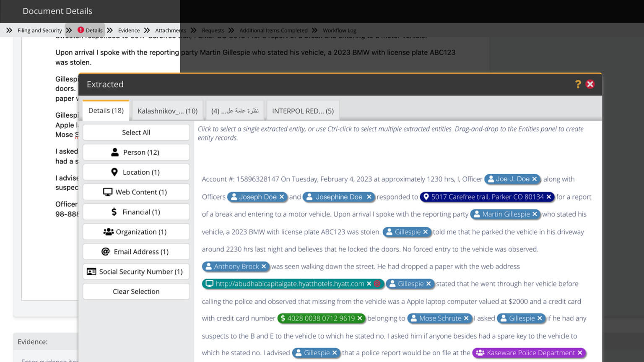The width and height of the screenshot is (644, 362).
Task: Click the chevron next to Workflow Log
Action: (314, 30)
